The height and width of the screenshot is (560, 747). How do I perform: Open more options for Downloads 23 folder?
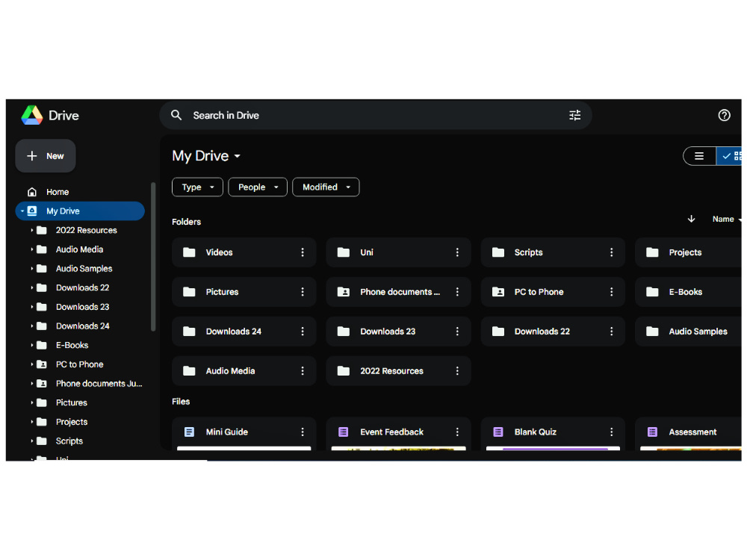point(457,332)
